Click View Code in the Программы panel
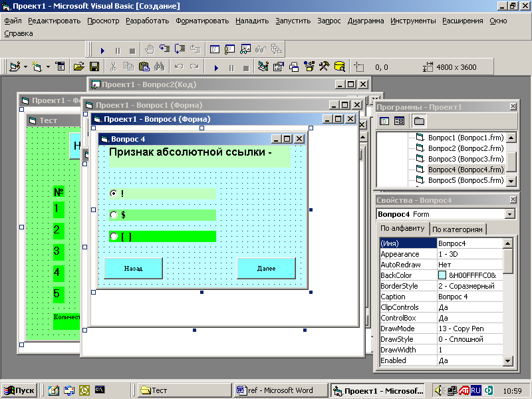532x399 pixels. click(384, 121)
